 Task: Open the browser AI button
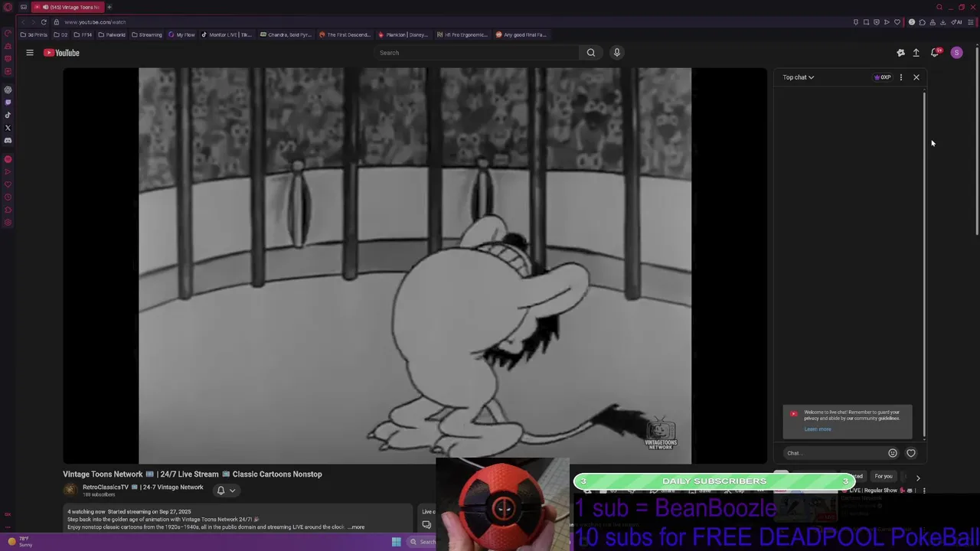tap(958, 22)
